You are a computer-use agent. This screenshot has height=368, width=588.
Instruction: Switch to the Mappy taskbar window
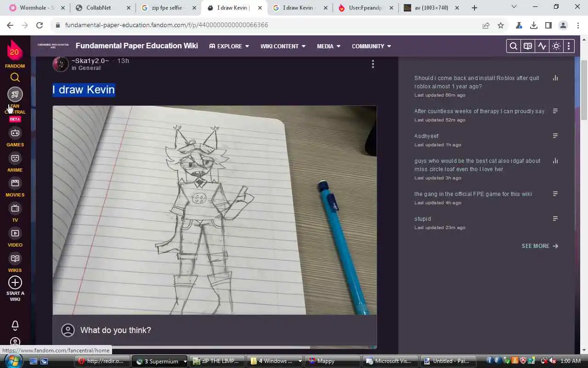point(333,361)
